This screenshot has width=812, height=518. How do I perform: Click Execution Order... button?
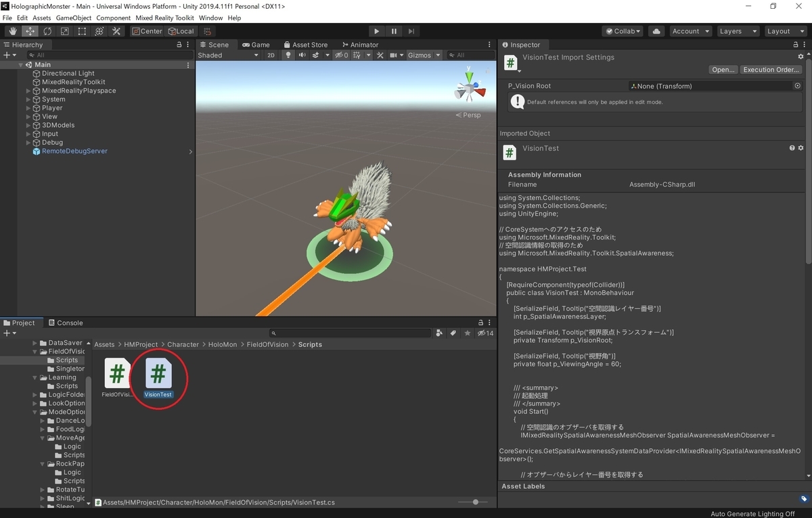(771, 70)
